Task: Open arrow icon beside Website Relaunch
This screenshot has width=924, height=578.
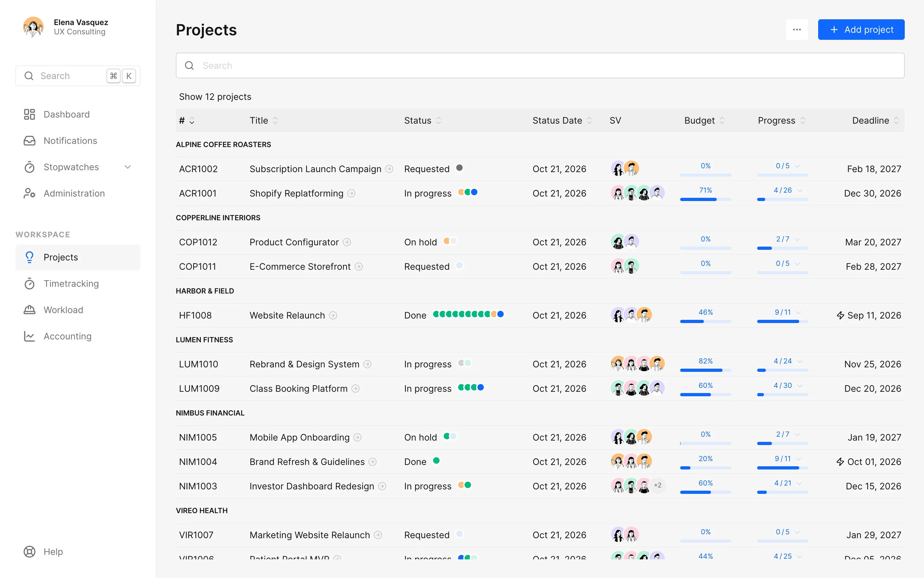Action: click(x=333, y=315)
